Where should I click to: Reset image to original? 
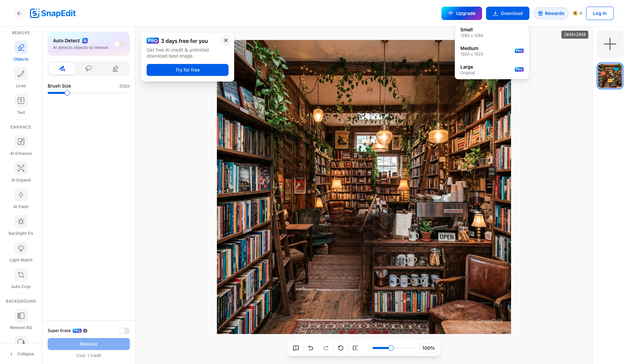click(x=341, y=348)
